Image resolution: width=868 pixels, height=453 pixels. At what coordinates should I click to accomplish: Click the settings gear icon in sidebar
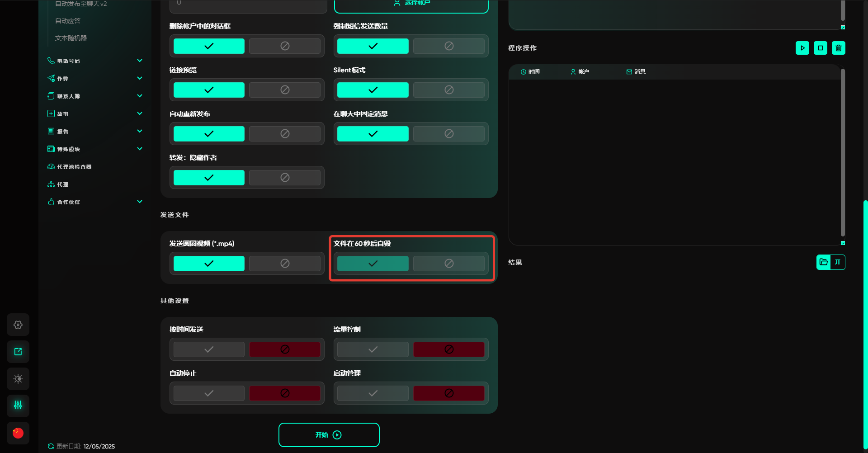pos(18,325)
